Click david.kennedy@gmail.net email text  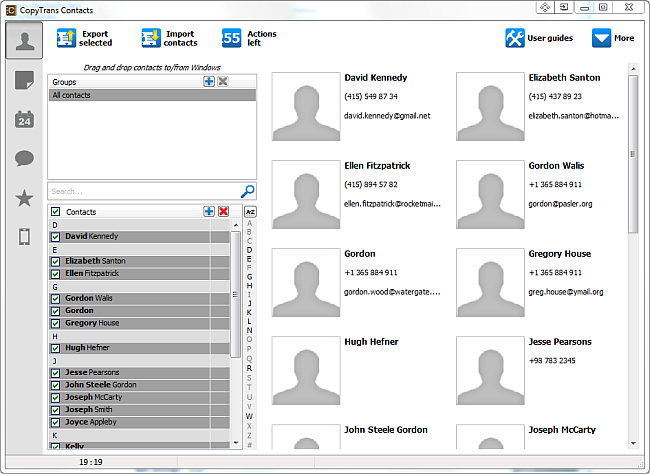point(387,116)
